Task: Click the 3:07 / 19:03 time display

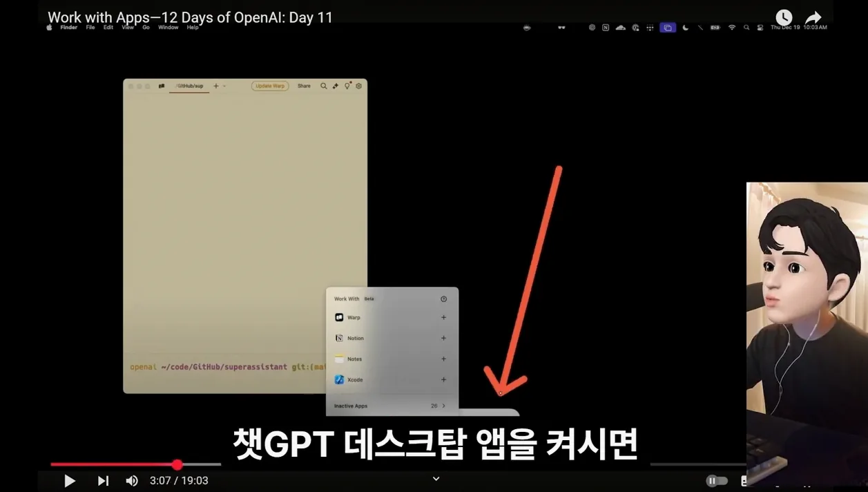Action: point(179,481)
